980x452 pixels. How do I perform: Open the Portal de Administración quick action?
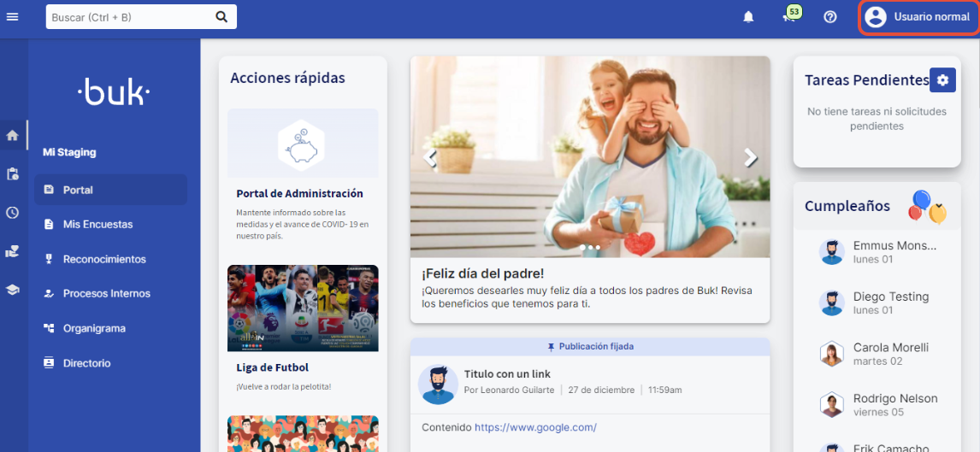point(299,193)
